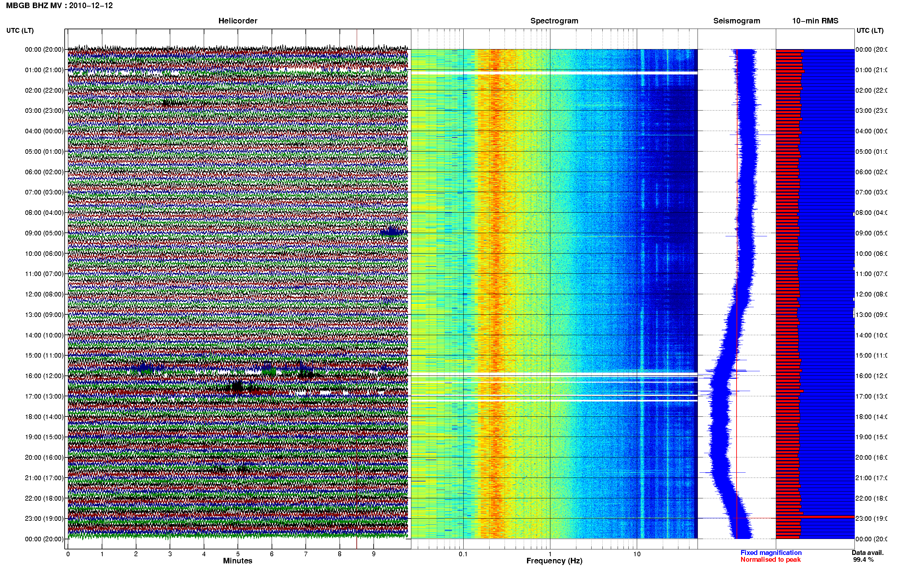Click the '06:00 (02:00)' label on the left axis
Image resolution: width=924 pixels, height=578 pixels.
tap(44, 172)
